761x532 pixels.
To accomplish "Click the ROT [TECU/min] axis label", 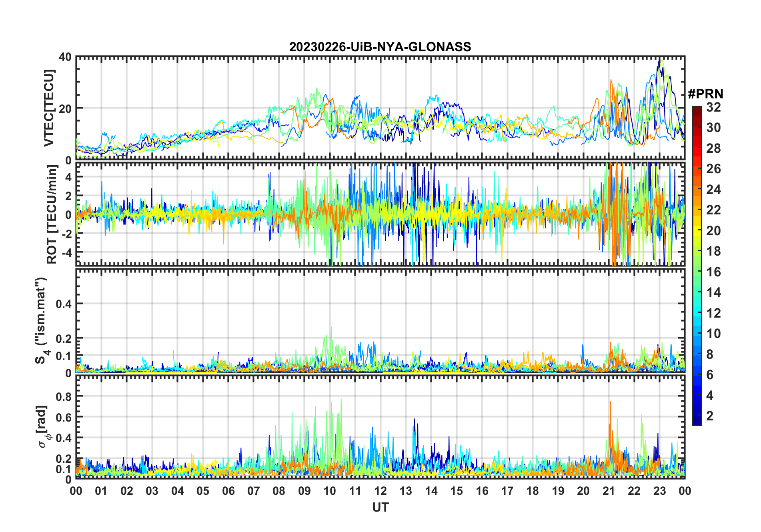I will pos(52,214).
